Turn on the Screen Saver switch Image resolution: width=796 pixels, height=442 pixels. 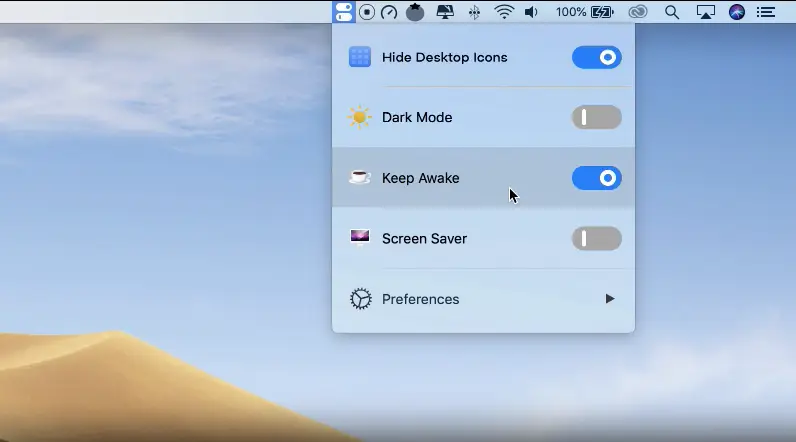[596, 239]
